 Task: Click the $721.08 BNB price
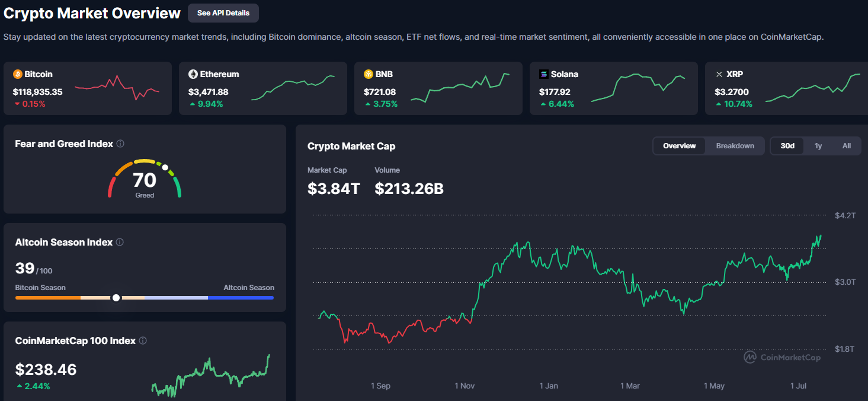point(380,92)
